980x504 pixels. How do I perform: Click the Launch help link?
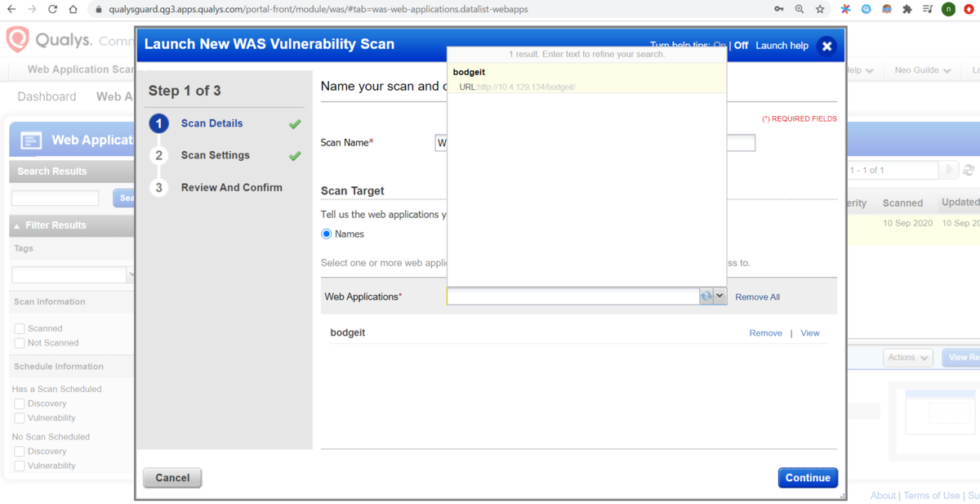tap(782, 46)
